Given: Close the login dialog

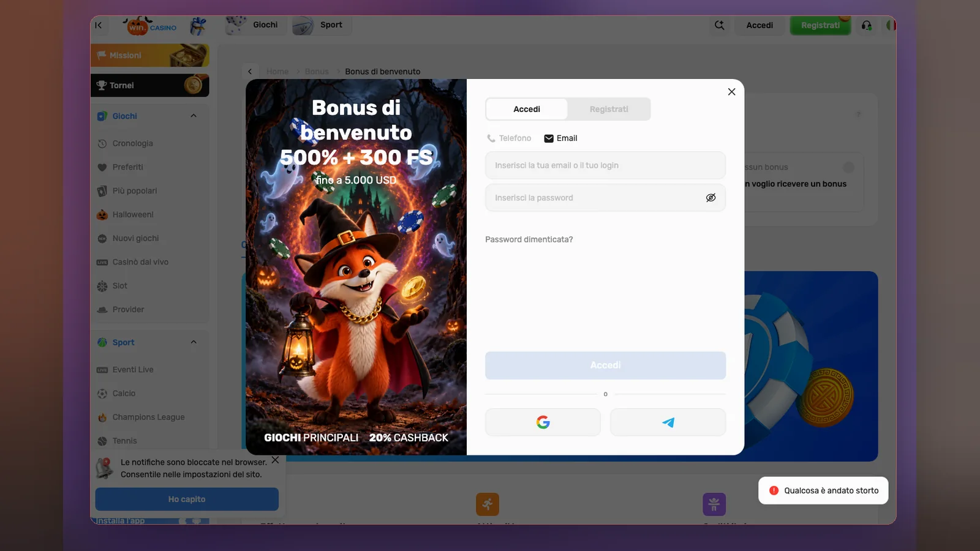Looking at the screenshot, I should click(731, 92).
